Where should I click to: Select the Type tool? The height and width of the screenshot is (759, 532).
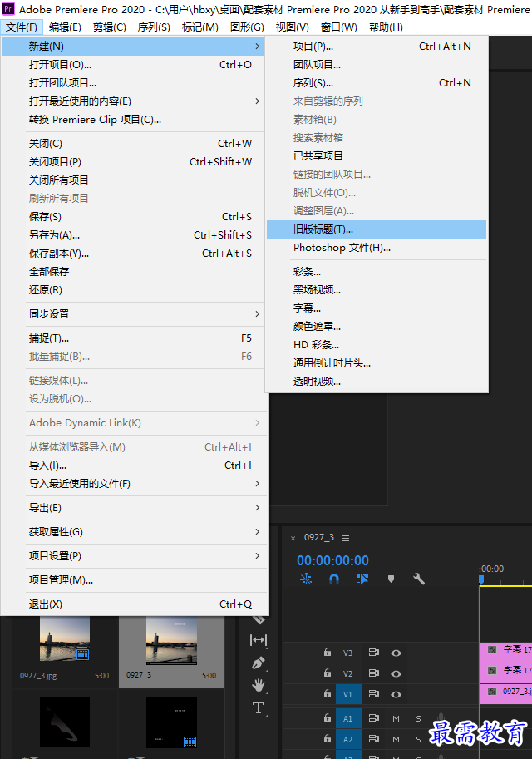coord(259,708)
